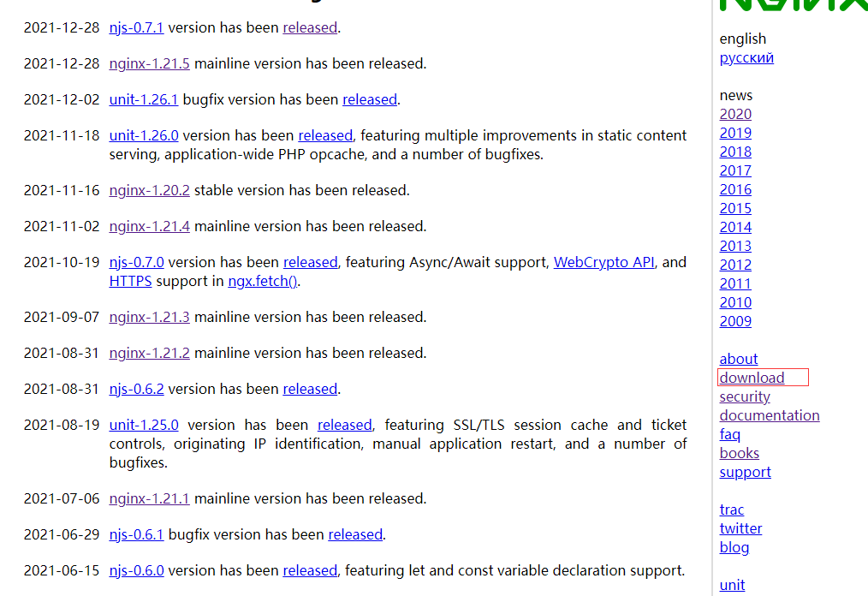Open 2016 news archive

coord(735,190)
